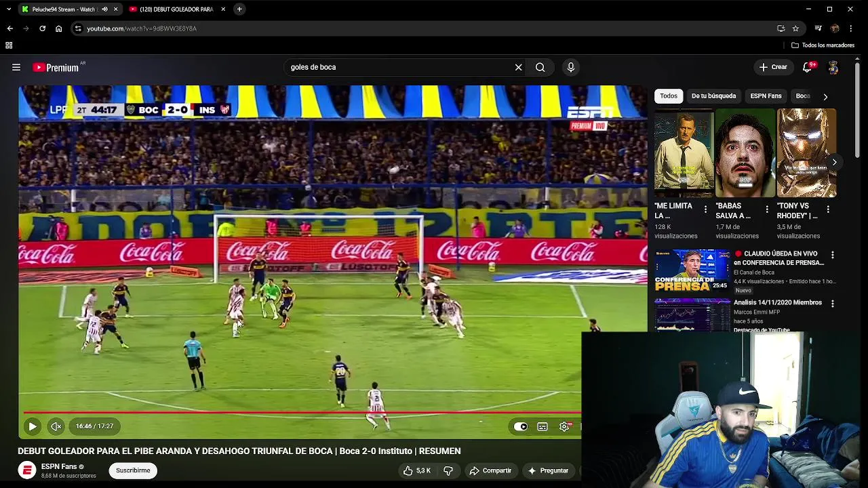This screenshot has height=488, width=868.
Task: Open options for 'ME LIMITA LA...' Short
Action: 705,209
